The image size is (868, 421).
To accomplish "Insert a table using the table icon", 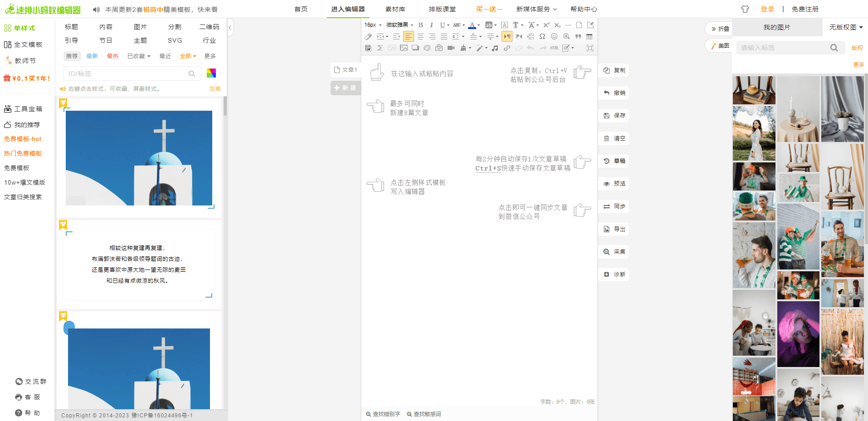I will click(x=590, y=36).
